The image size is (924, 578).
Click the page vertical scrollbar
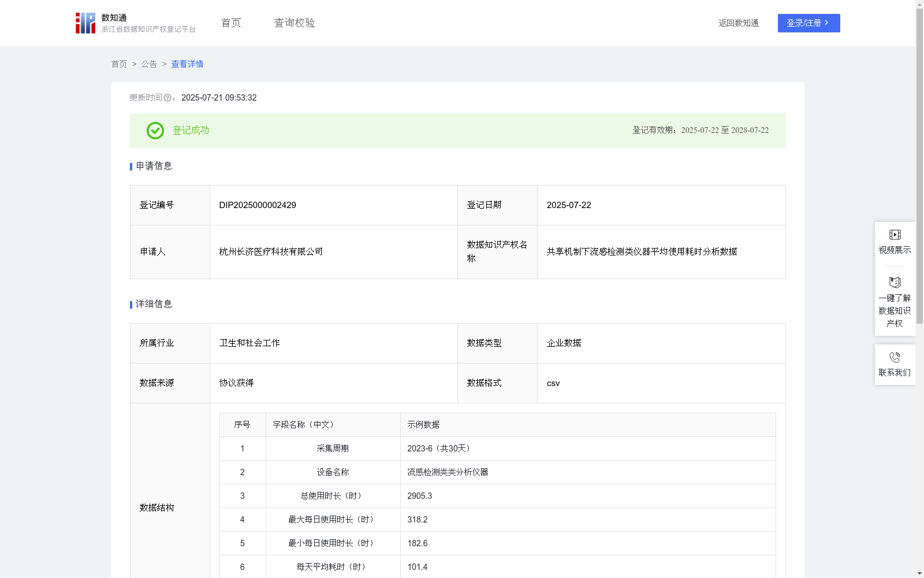click(x=919, y=166)
